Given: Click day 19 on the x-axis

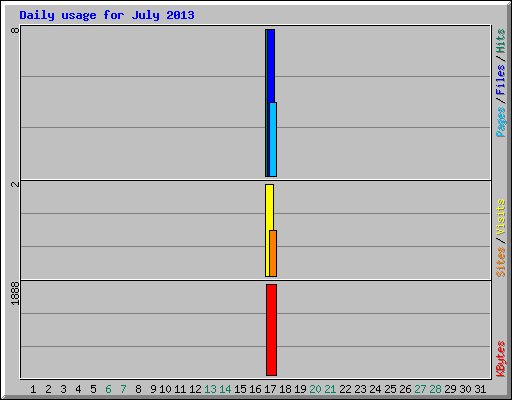Looking at the screenshot, I should 300,389.
